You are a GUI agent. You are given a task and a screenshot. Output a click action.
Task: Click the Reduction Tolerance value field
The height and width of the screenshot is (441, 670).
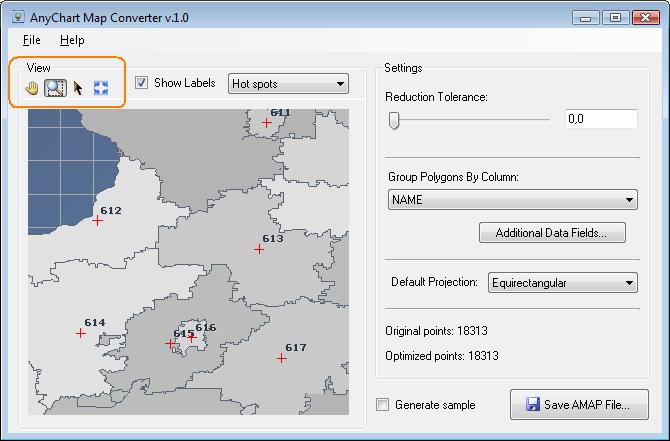click(x=600, y=119)
